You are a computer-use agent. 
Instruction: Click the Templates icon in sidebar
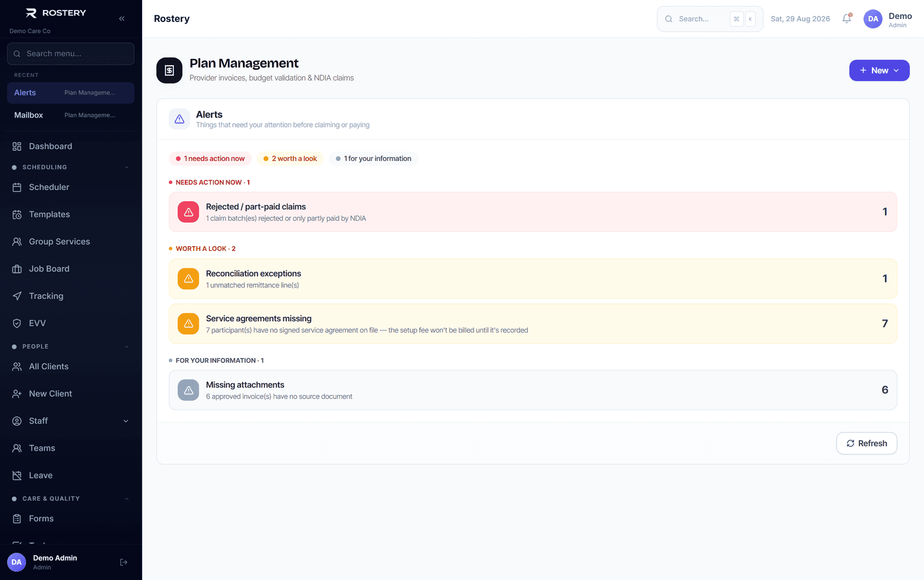[17, 214]
